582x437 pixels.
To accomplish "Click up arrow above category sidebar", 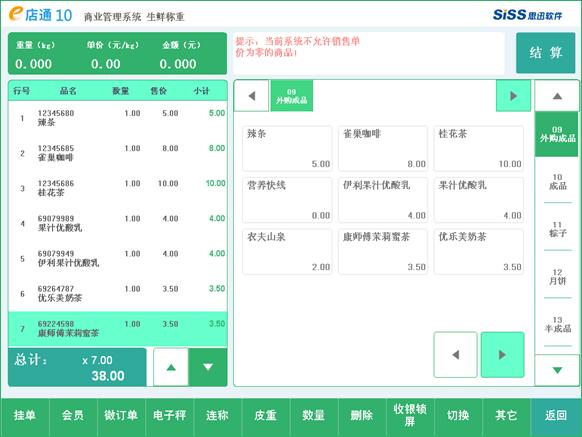I will point(557,96).
